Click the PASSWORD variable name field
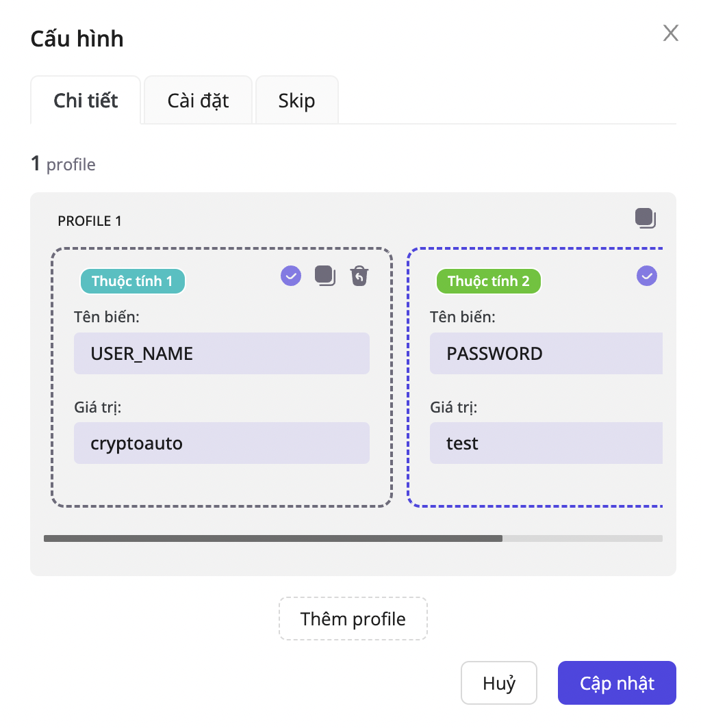The width and height of the screenshot is (701, 728). [546, 354]
